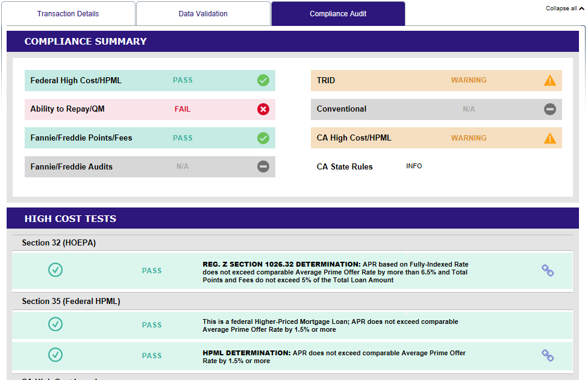Click the PASS status for Fannie/Freddie Points/Fees
Image resolution: width=588 pixels, height=380 pixels.
click(183, 138)
